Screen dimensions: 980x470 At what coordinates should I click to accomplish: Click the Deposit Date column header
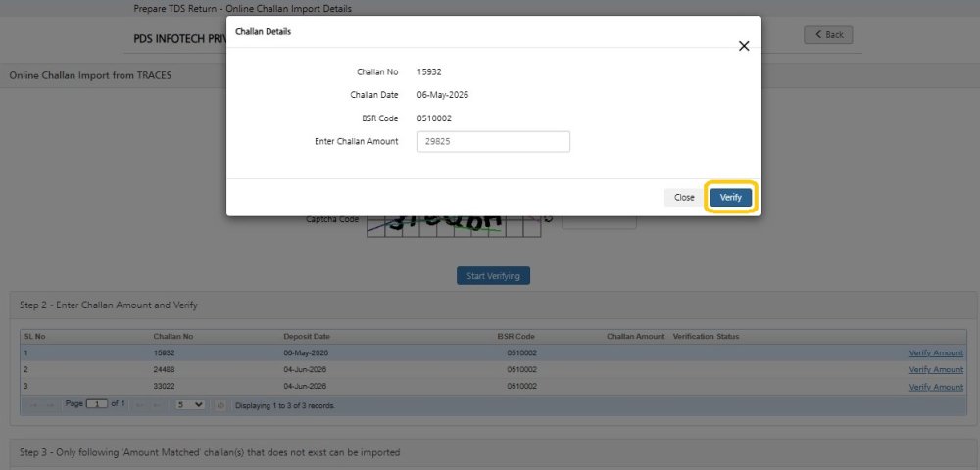[306, 337]
